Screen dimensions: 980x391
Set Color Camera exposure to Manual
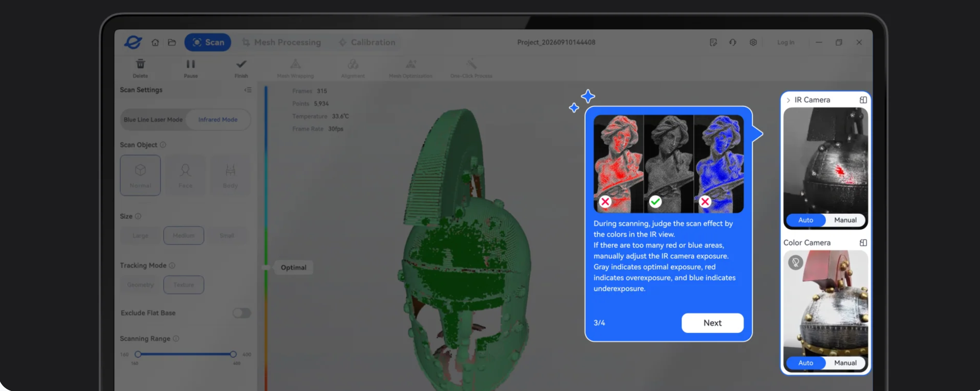coord(845,363)
